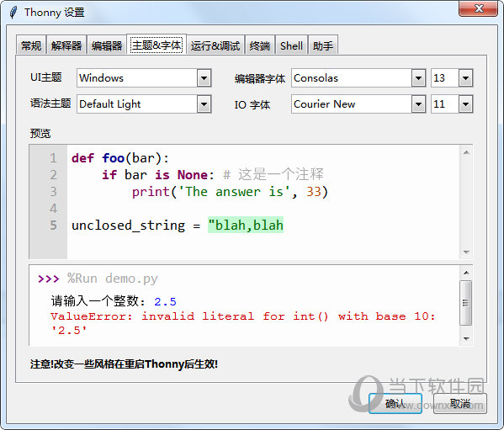Click line number 5 in preview gutter
The image size is (504, 430).
point(53,225)
